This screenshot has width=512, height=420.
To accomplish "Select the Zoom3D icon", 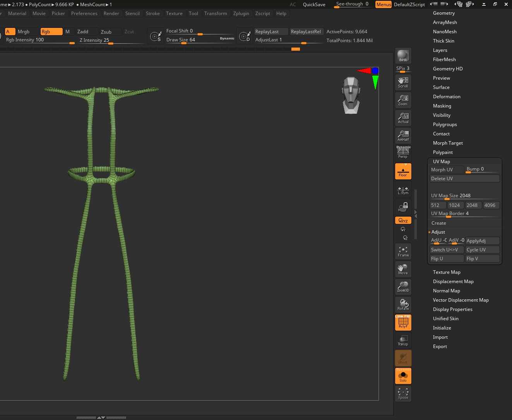I will 403,287.
